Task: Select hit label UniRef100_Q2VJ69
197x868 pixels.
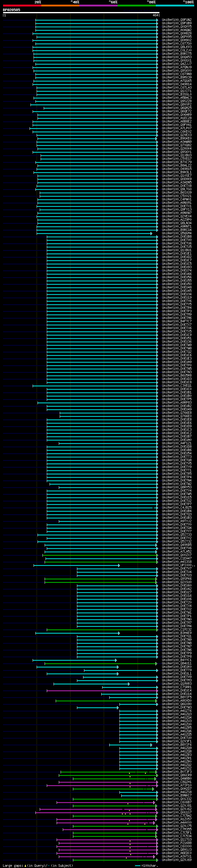Action: coord(177,860)
